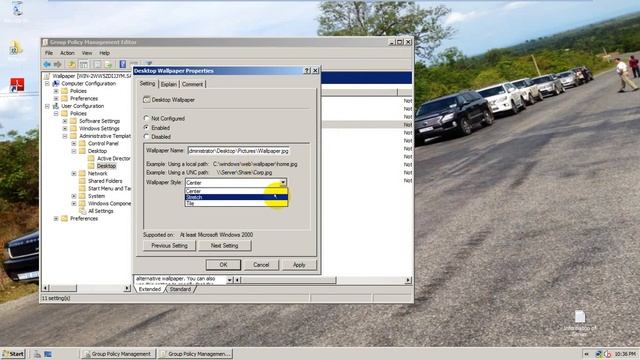This screenshot has height=360, width=640.
Task: Switch to the Setting tab
Action: point(147,83)
